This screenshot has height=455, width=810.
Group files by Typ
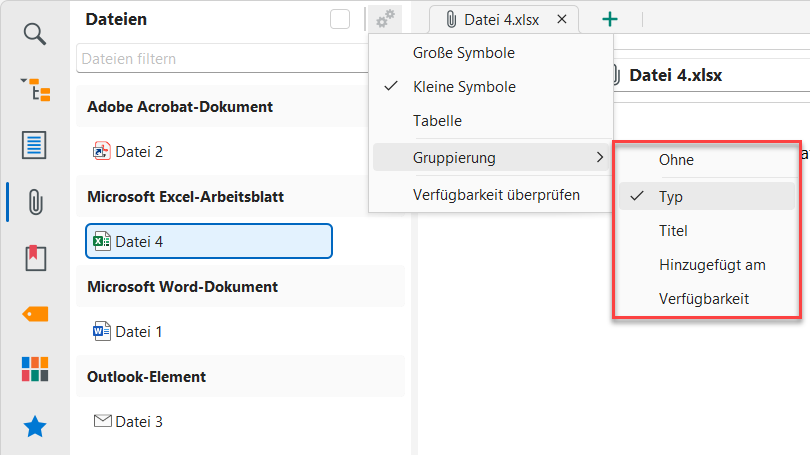tap(671, 197)
